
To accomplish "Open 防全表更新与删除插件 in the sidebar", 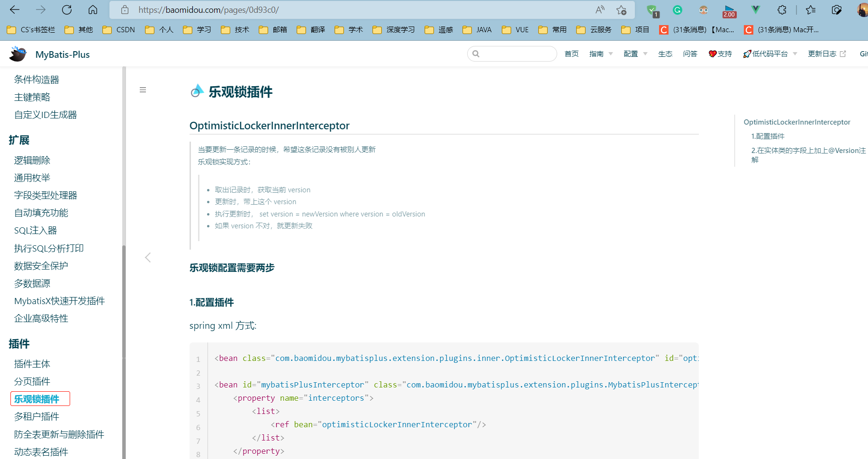I will (59, 434).
